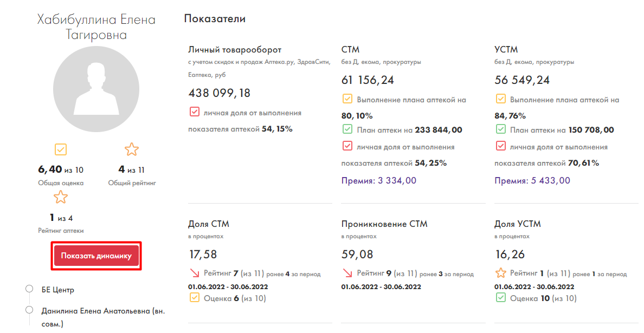Click the yellow check icon above Общая оценка
644x333 pixels.
point(61,149)
